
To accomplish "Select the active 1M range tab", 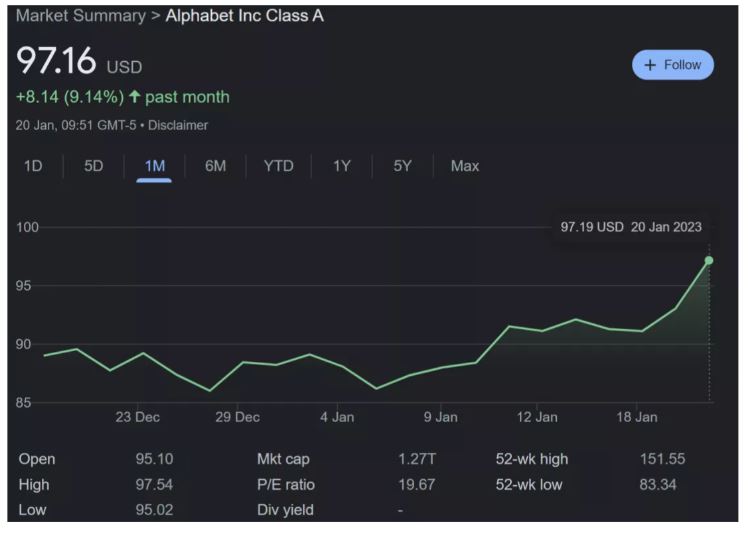I will (x=154, y=166).
